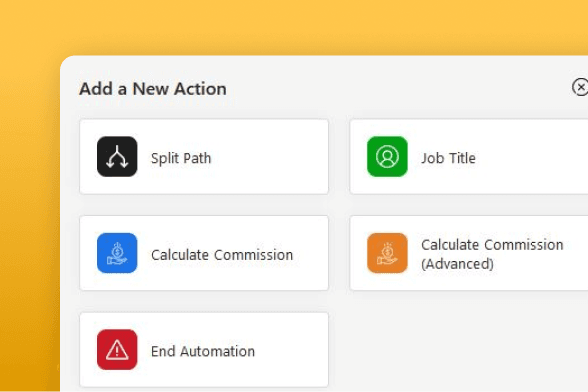Click the "Split Path" text label
The width and height of the screenshot is (588, 392).
pos(181,158)
